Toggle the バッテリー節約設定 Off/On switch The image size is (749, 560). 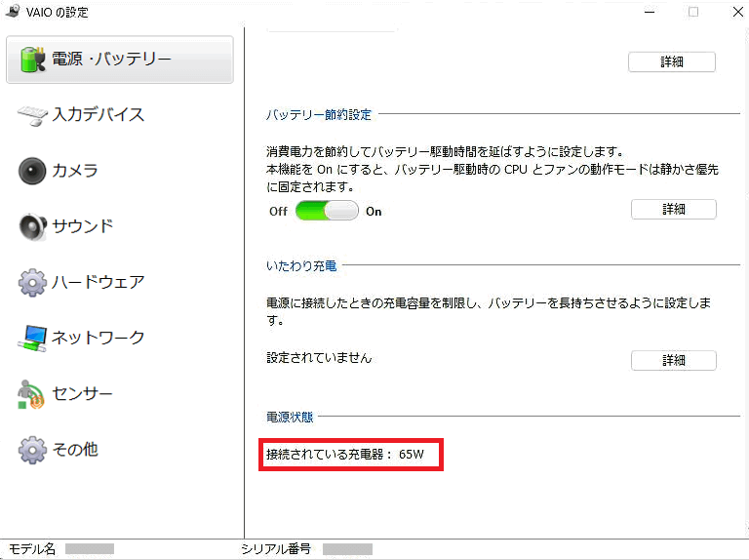click(327, 211)
